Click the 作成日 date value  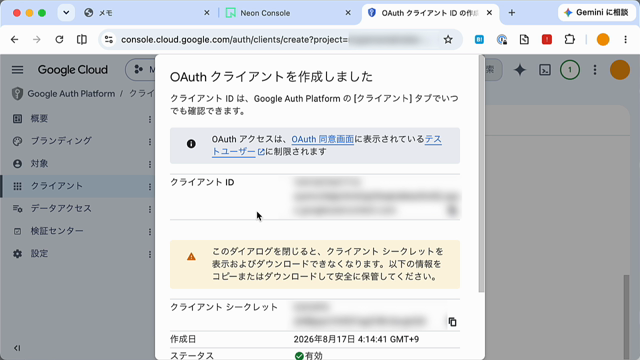356,339
